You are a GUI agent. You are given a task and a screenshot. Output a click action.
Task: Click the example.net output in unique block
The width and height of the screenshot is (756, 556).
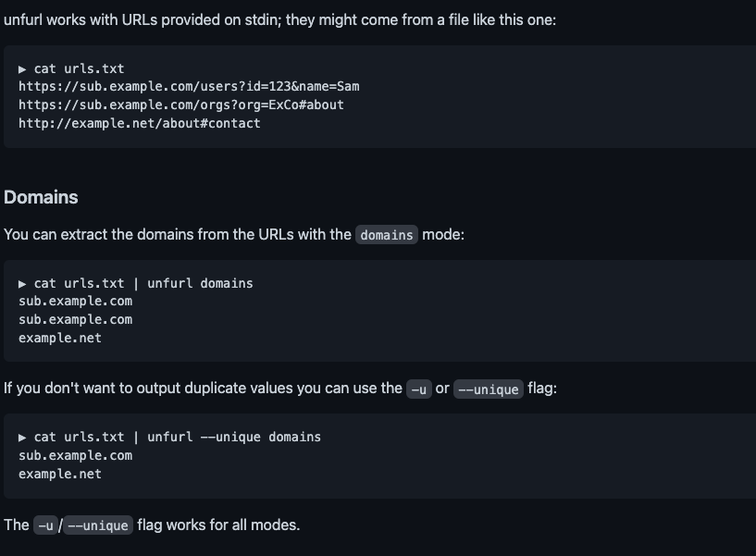(x=60, y=474)
